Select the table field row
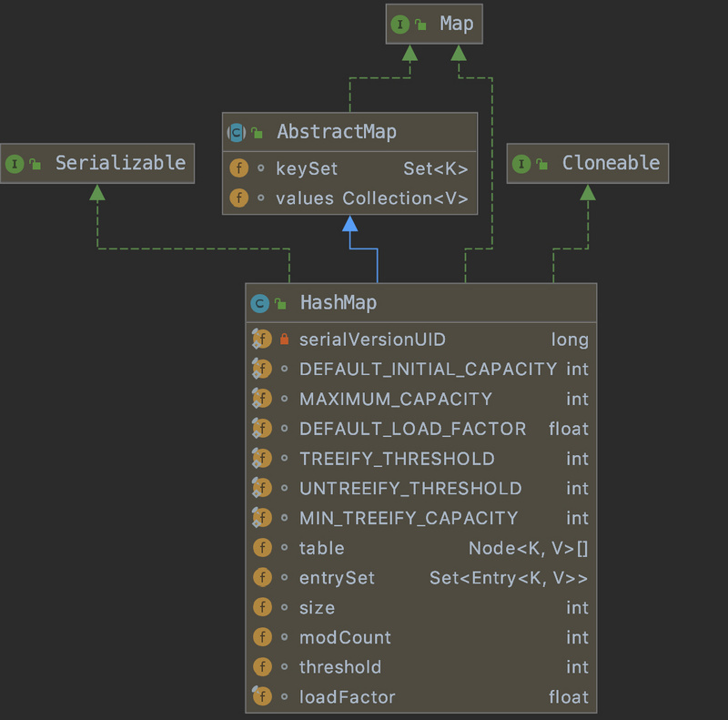Image resolution: width=728 pixels, height=720 pixels. (x=321, y=548)
